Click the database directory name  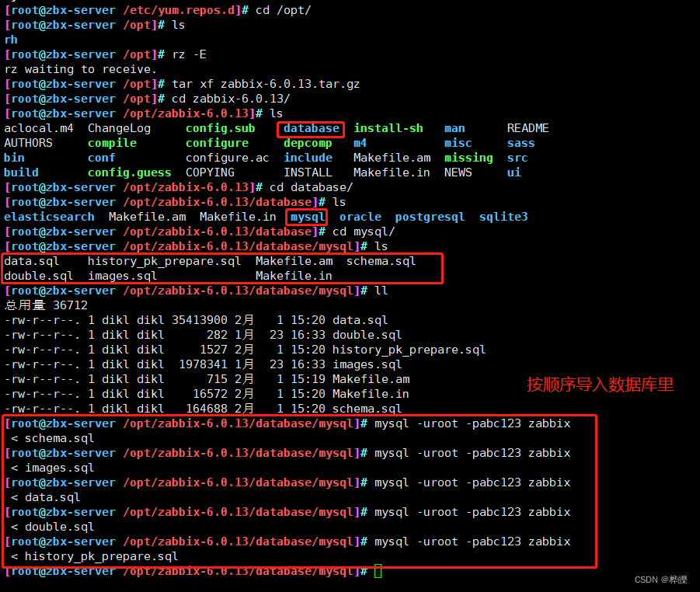click(312, 129)
